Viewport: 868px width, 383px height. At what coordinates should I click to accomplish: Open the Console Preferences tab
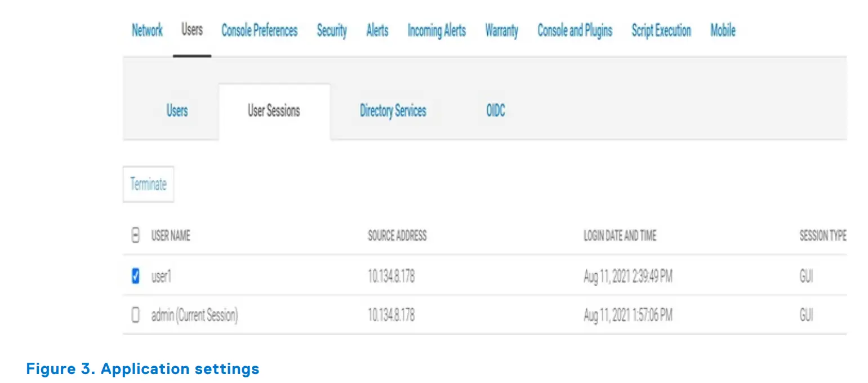pos(260,31)
